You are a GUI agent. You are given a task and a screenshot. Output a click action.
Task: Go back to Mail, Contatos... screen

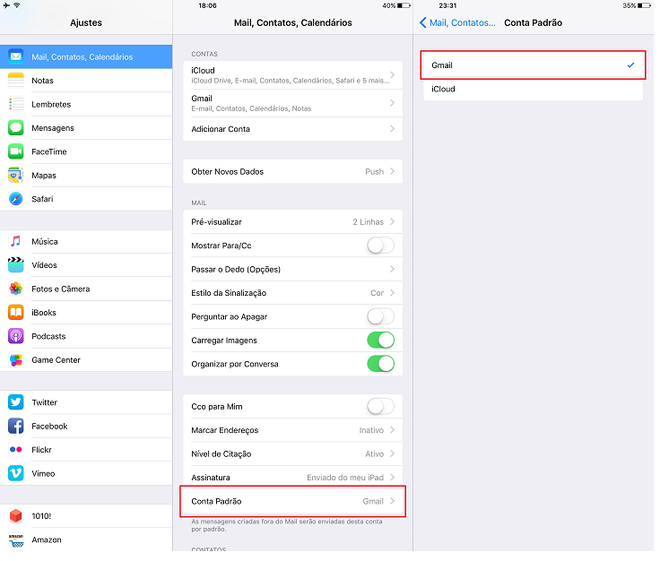[457, 23]
